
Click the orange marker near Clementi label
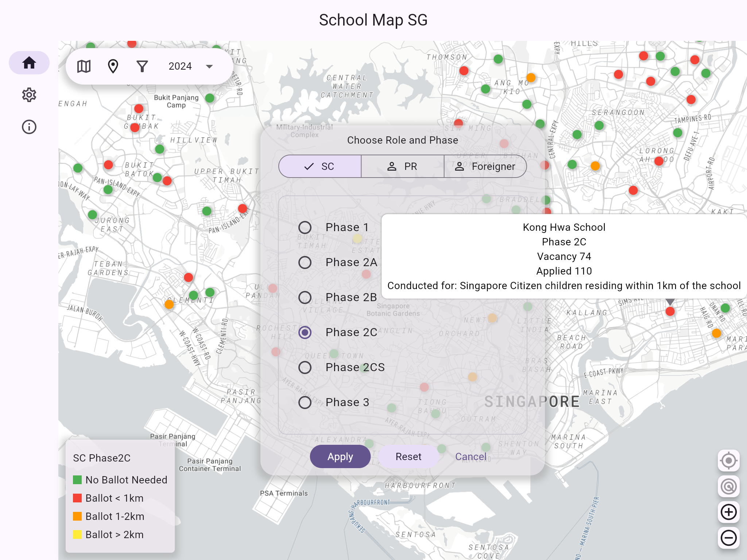point(169,304)
